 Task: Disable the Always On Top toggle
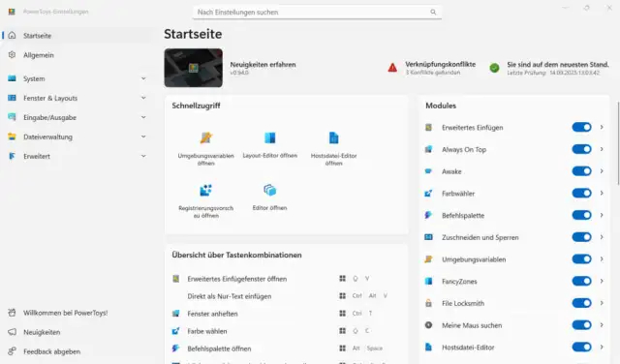pyautogui.click(x=581, y=149)
